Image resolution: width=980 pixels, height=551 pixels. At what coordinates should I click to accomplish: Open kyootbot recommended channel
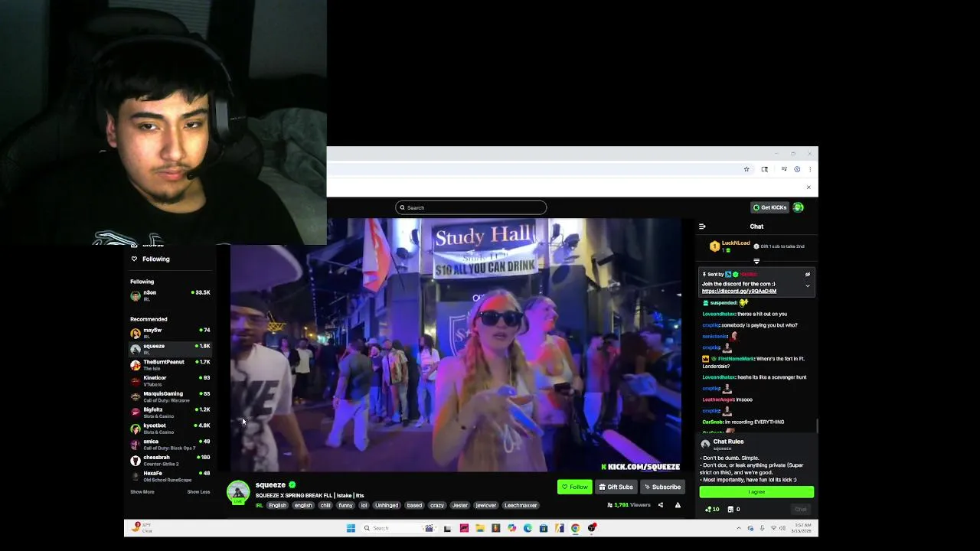170,429
